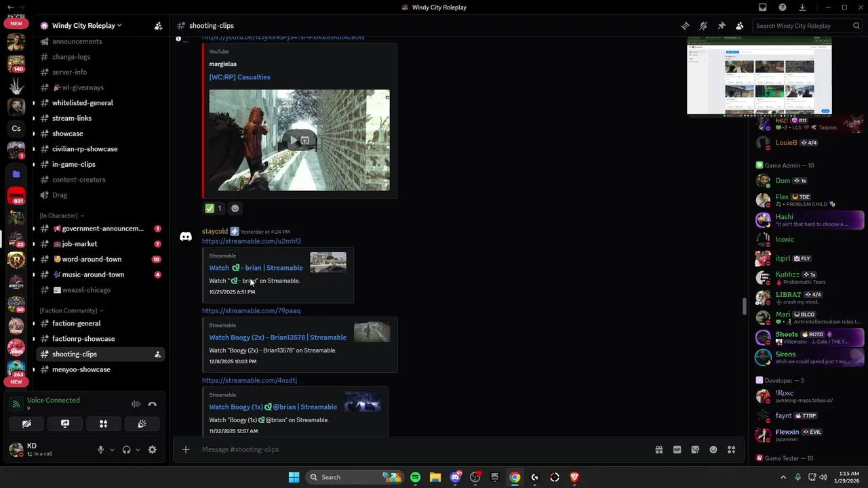The width and height of the screenshot is (868, 488).
Task: Open pinned messages
Action: click(x=722, y=26)
